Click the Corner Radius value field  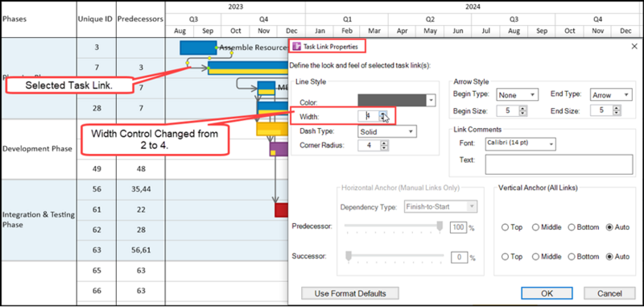pos(369,145)
